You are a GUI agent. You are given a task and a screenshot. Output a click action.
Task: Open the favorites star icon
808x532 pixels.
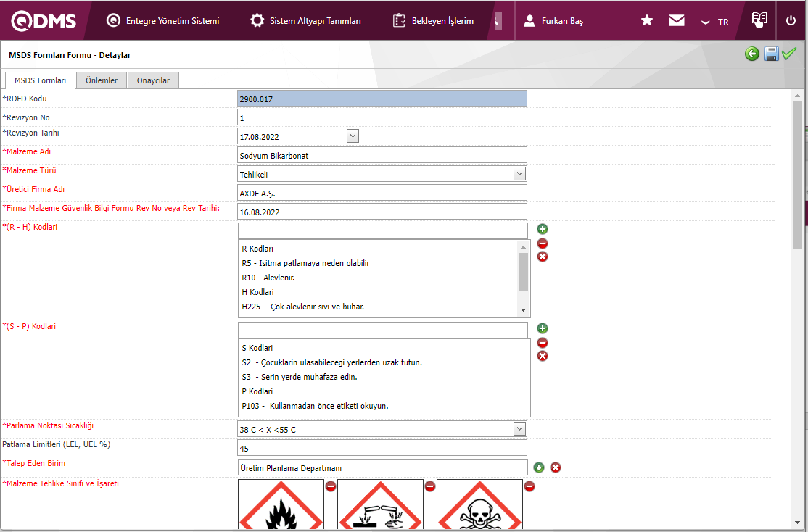(647, 20)
